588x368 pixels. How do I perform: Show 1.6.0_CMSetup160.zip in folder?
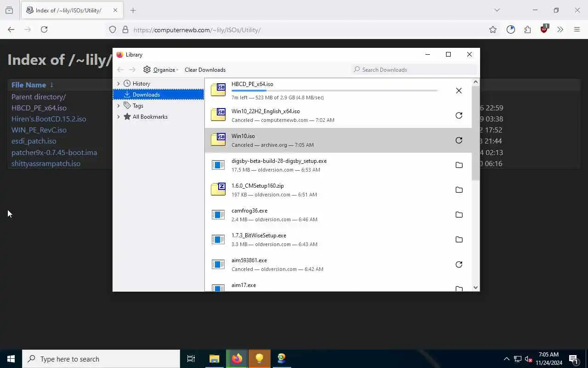(x=458, y=190)
